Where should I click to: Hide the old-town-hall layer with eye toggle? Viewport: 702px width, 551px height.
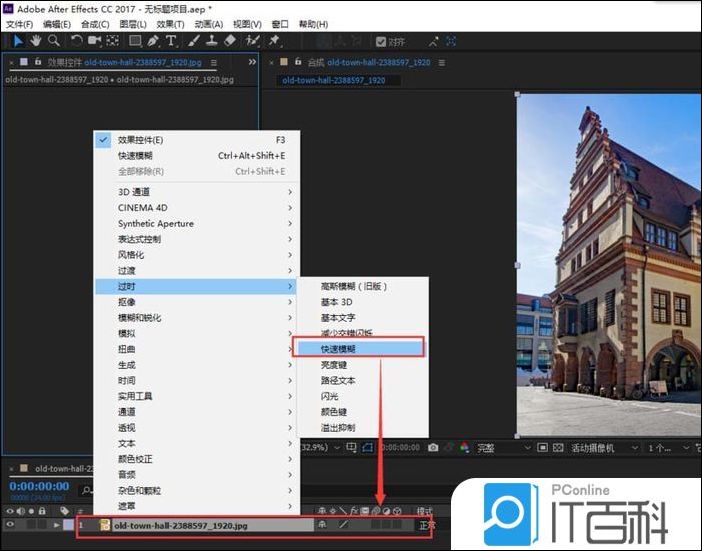[11, 524]
